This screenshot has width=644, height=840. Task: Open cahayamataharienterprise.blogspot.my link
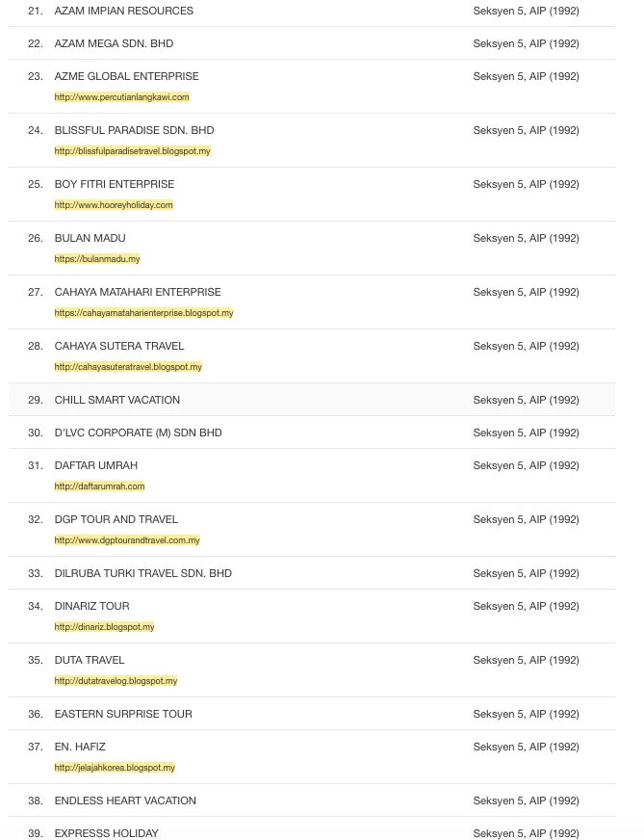click(x=143, y=313)
